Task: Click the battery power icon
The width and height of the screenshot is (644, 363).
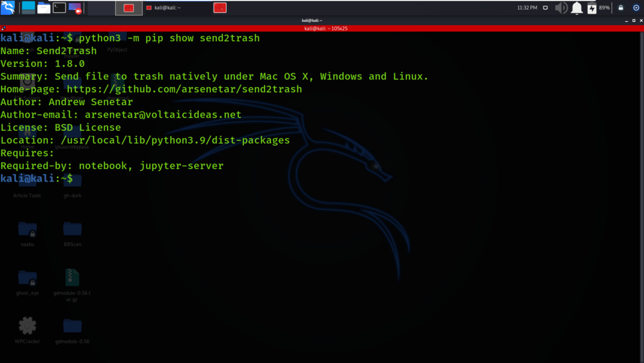Action: tap(592, 8)
